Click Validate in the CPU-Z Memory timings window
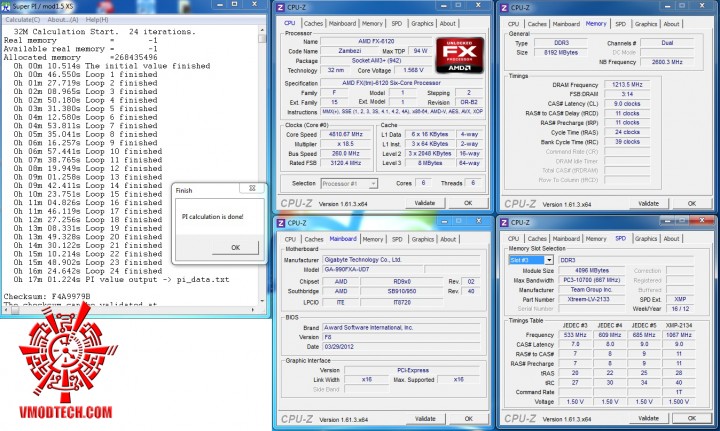720x431 pixels. point(648,203)
